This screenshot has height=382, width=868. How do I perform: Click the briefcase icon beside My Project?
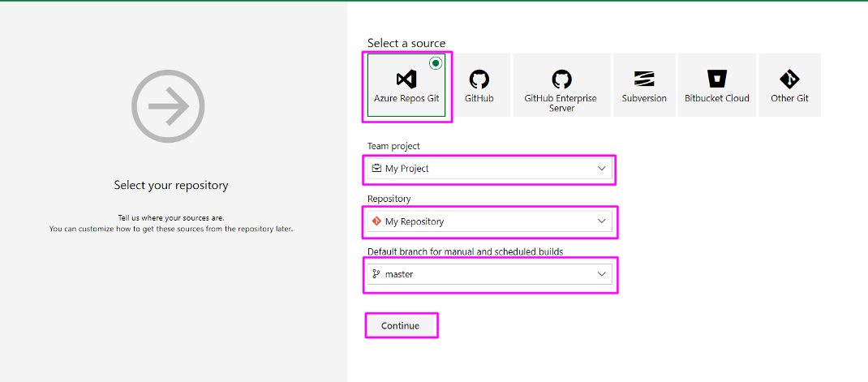[x=376, y=169]
